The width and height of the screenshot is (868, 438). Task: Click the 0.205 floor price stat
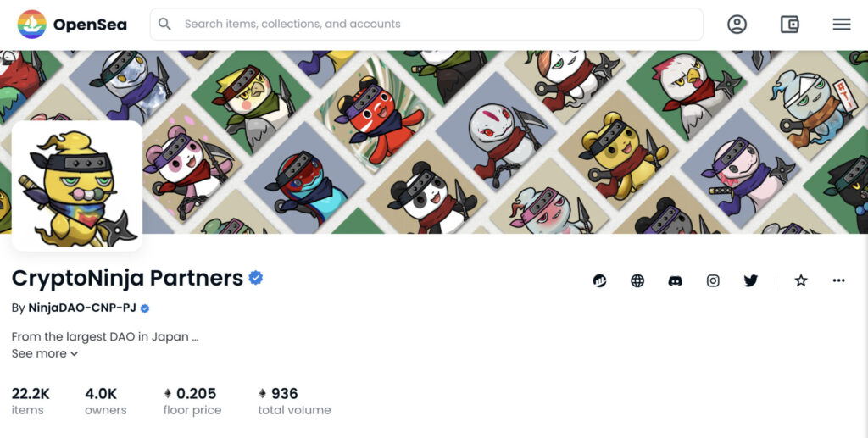pyautogui.click(x=192, y=401)
